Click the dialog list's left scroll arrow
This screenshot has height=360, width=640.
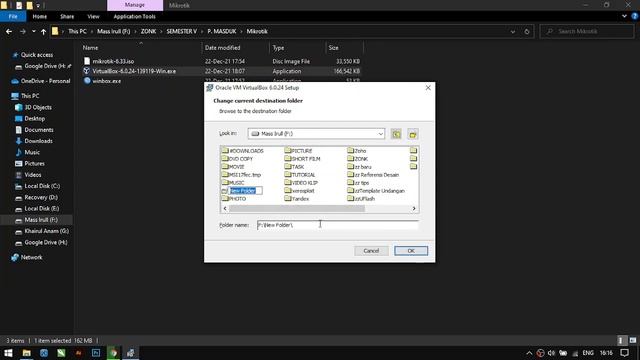pyautogui.click(x=225, y=209)
